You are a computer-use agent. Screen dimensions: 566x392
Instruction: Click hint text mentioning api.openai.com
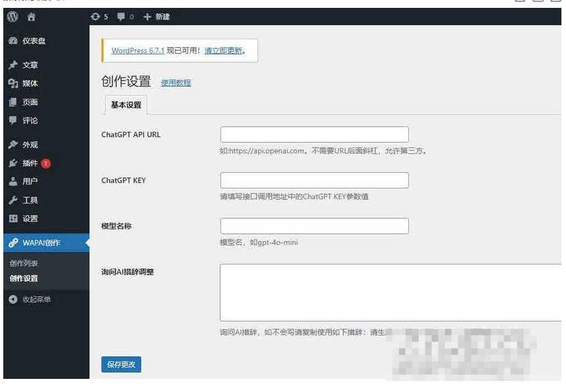pyautogui.click(x=323, y=151)
